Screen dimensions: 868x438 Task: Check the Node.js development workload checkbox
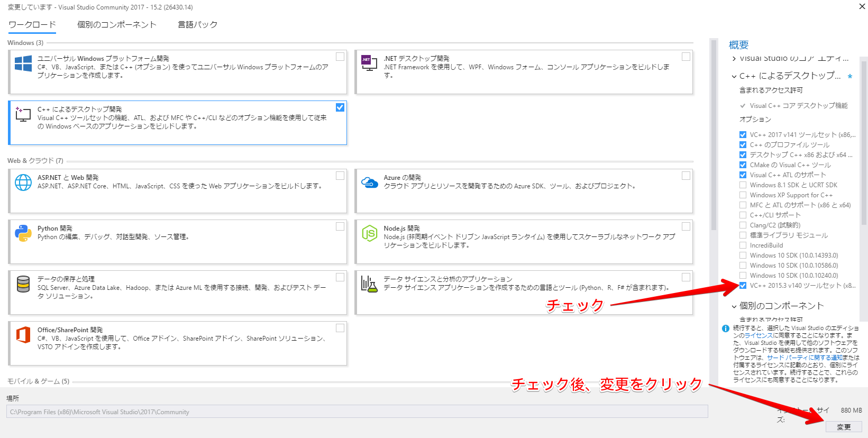(686, 226)
